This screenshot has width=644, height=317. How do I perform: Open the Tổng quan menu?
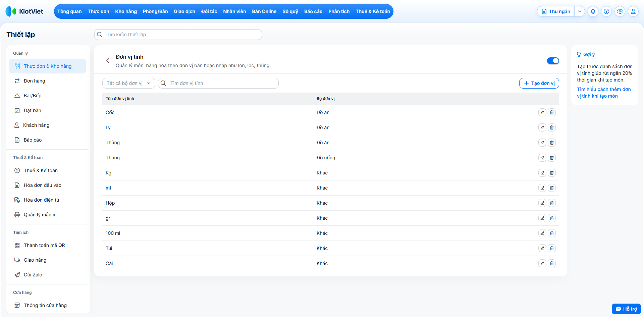point(69,11)
